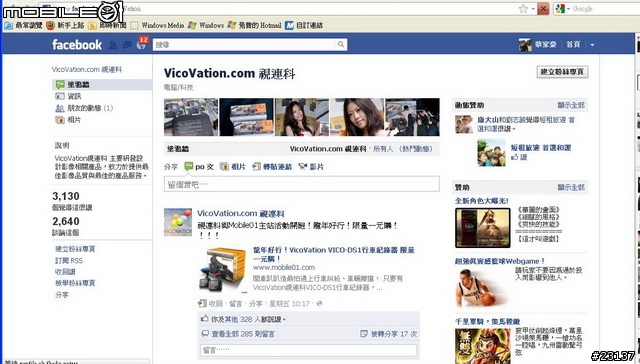Select 朋友的動態 (1) in sidebar
Screen dimensions: 640x364
tap(84, 108)
